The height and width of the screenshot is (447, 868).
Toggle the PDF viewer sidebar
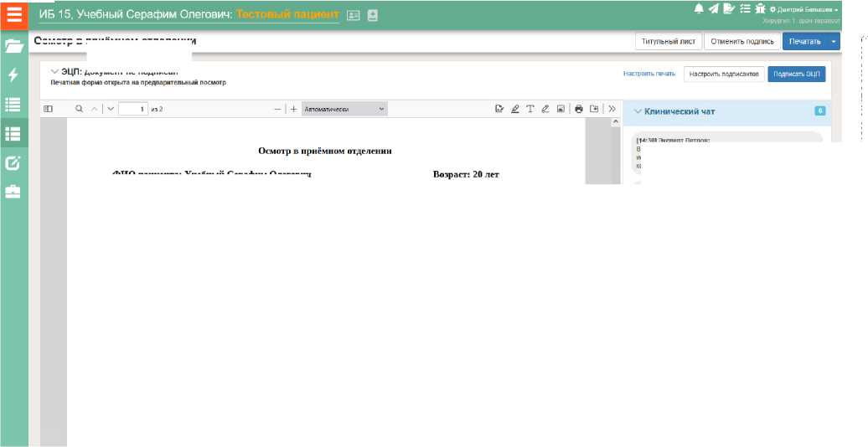48,109
